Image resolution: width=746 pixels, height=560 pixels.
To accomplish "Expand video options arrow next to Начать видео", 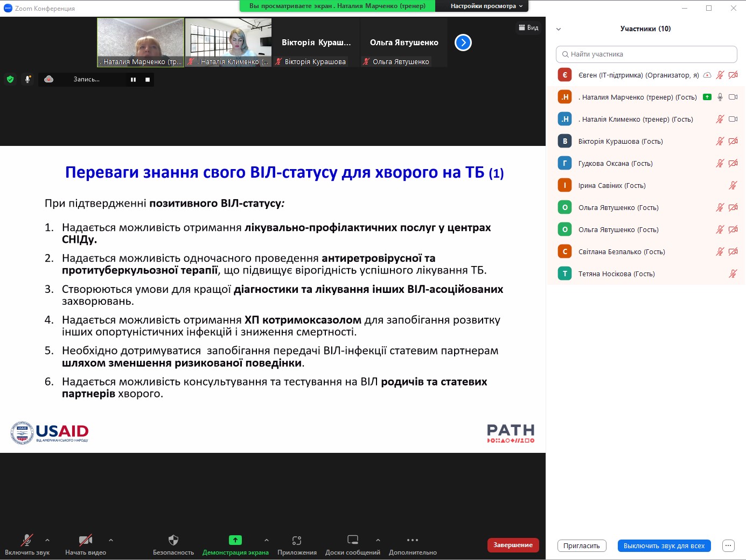I will tap(111, 540).
